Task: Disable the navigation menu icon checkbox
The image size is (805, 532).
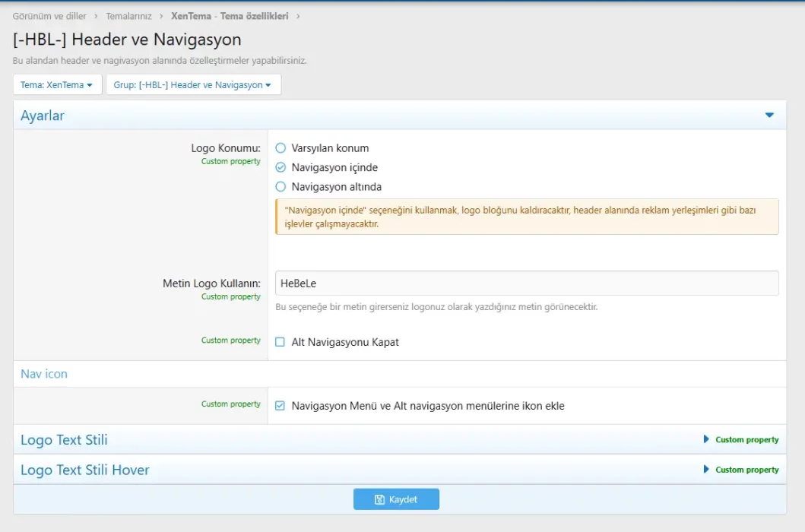Action: (280, 405)
